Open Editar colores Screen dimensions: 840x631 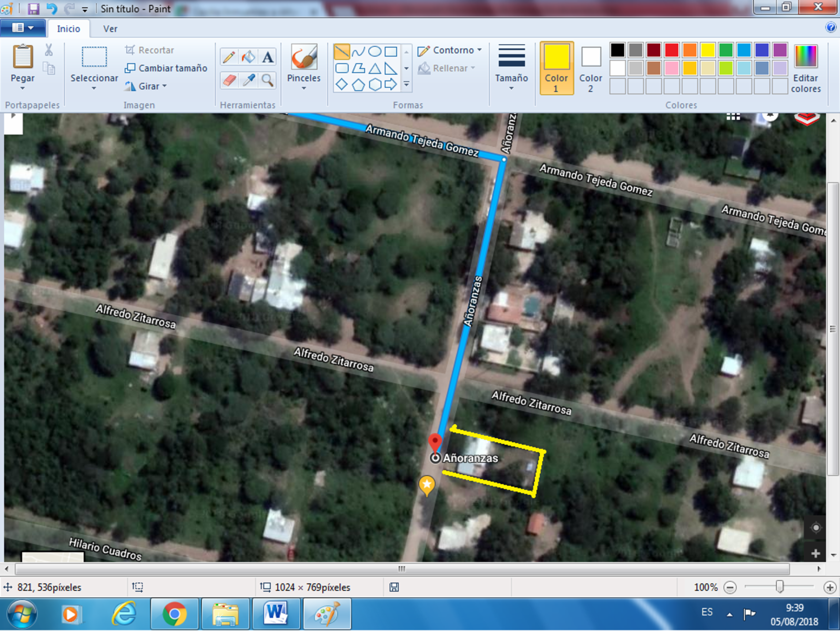point(806,68)
